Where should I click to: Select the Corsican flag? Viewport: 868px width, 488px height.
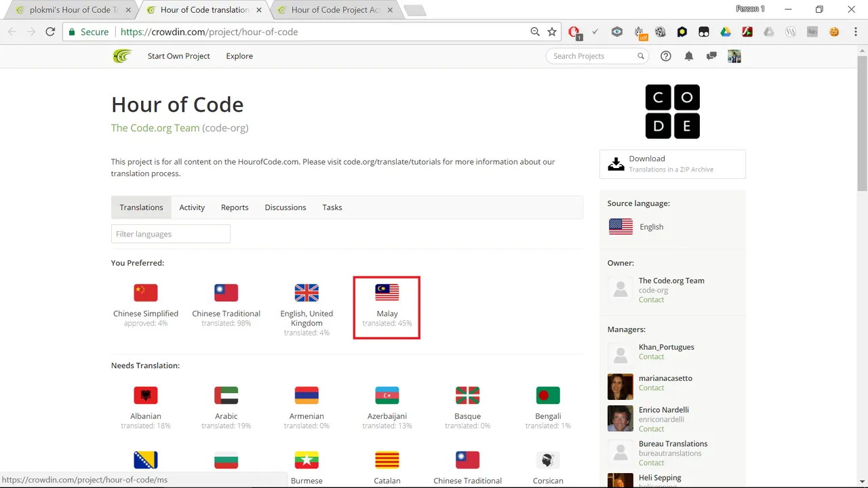548,460
